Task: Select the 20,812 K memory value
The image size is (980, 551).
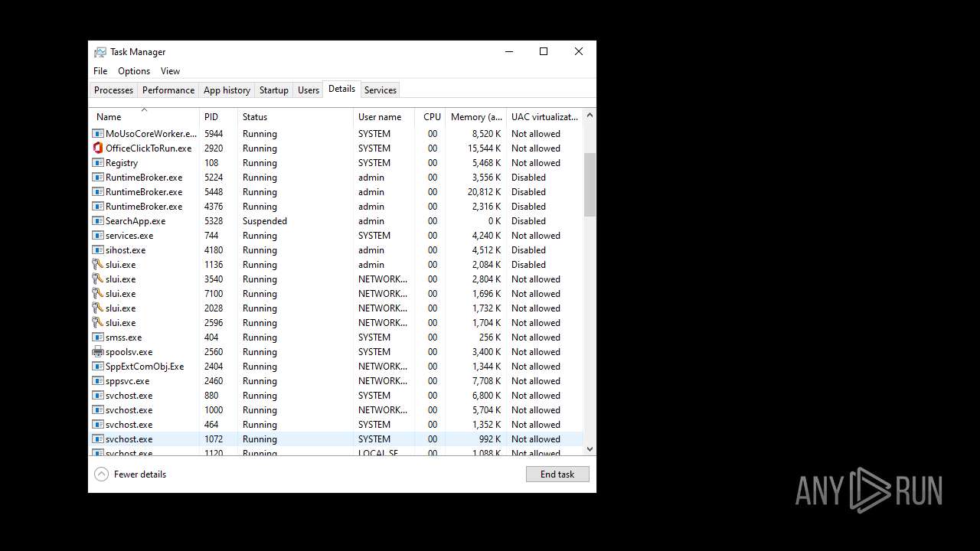Action: point(485,192)
